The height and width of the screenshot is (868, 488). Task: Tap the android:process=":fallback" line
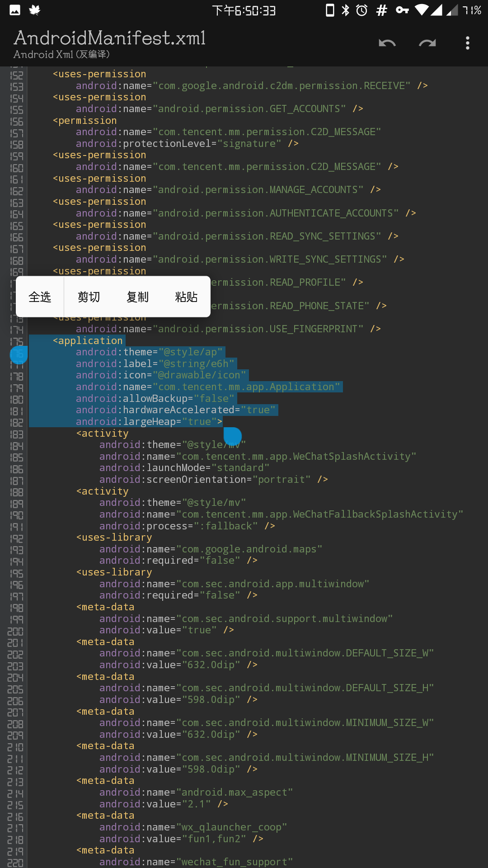[x=187, y=526]
